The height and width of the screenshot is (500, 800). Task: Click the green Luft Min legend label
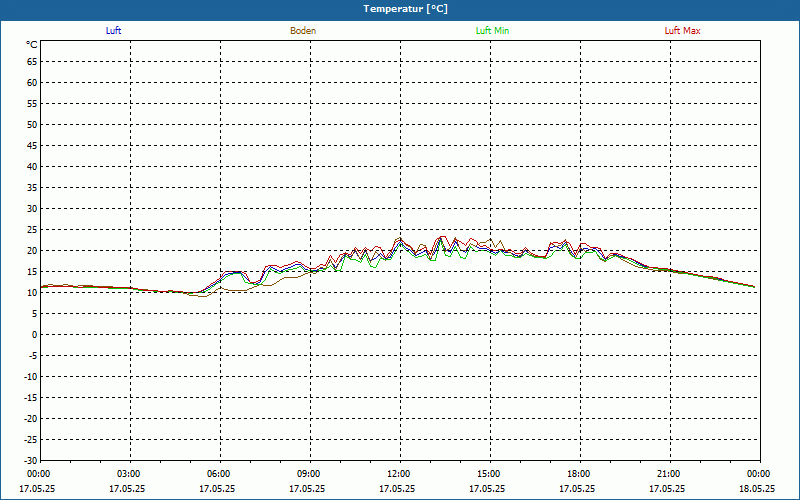[x=492, y=31]
